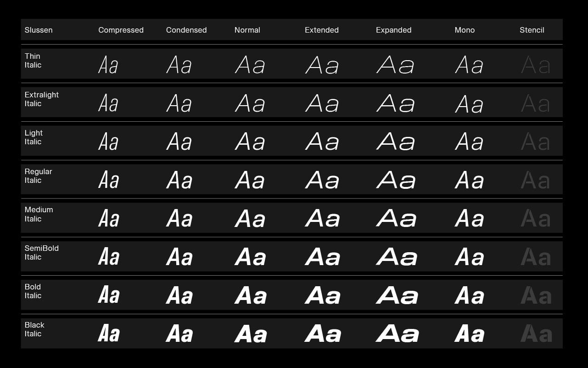Image resolution: width=588 pixels, height=368 pixels.
Task: Select the Thin Italic row label
Action: tap(33, 61)
